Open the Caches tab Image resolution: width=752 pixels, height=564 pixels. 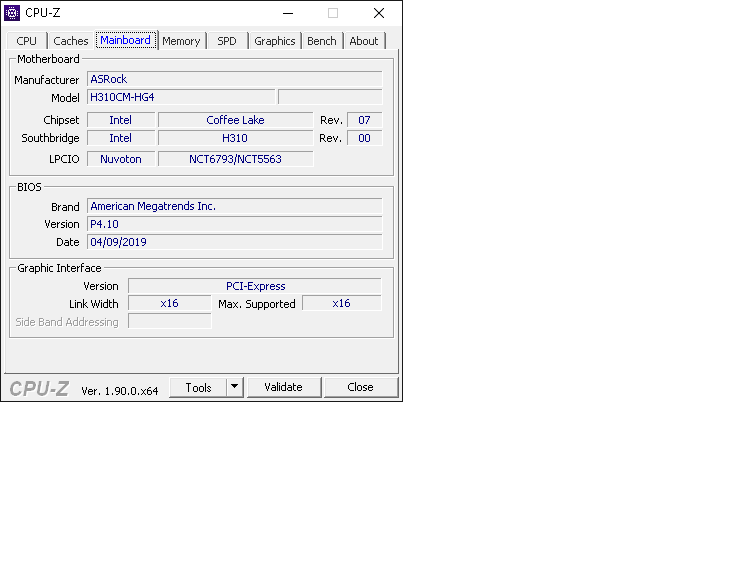pyautogui.click(x=70, y=41)
